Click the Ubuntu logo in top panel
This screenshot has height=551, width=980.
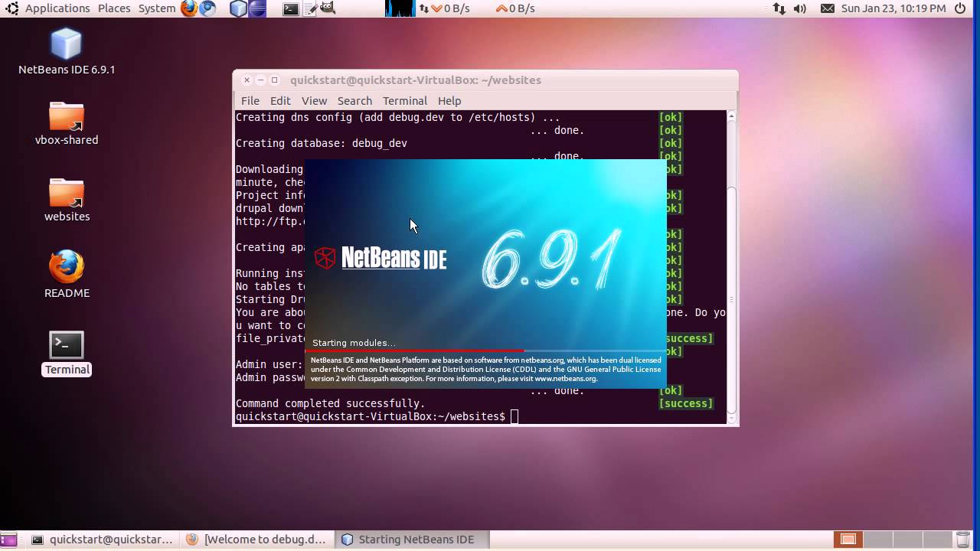(x=11, y=8)
